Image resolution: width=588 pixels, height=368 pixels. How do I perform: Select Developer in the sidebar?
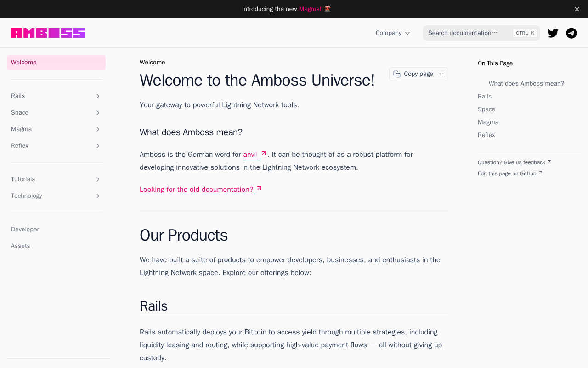point(25,230)
